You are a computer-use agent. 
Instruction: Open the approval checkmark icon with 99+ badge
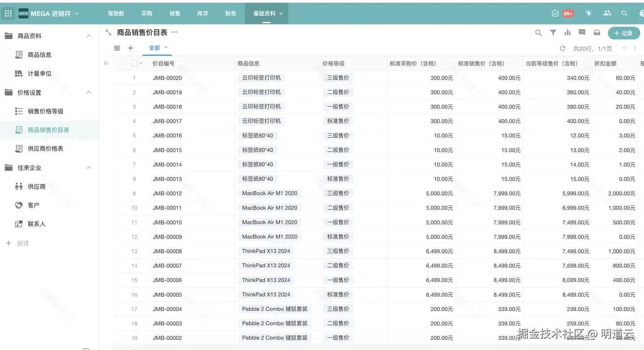point(555,13)
